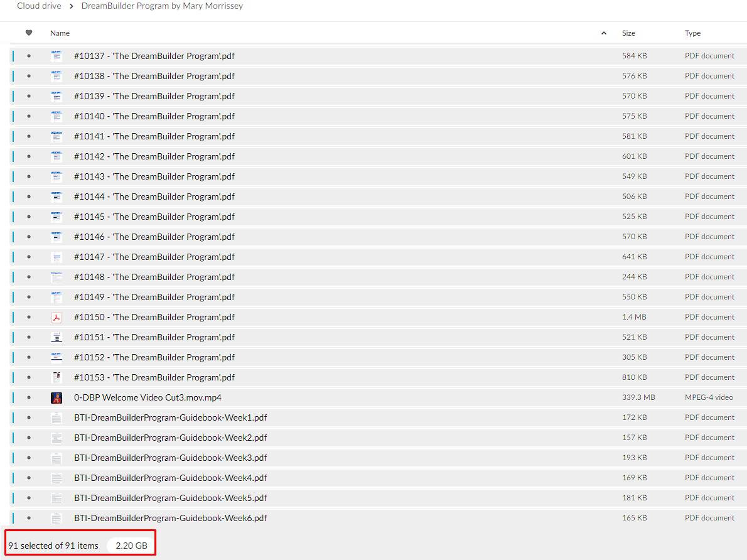Viewport: 747px width, 560px height.
Task: Click the Guidebook-Week3 document icon
Action: [x=56, y=458]
